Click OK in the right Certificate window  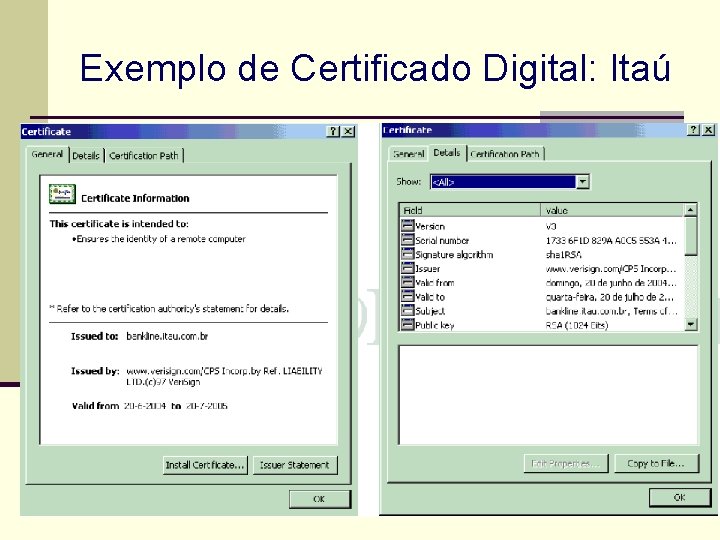click(680, 497)
